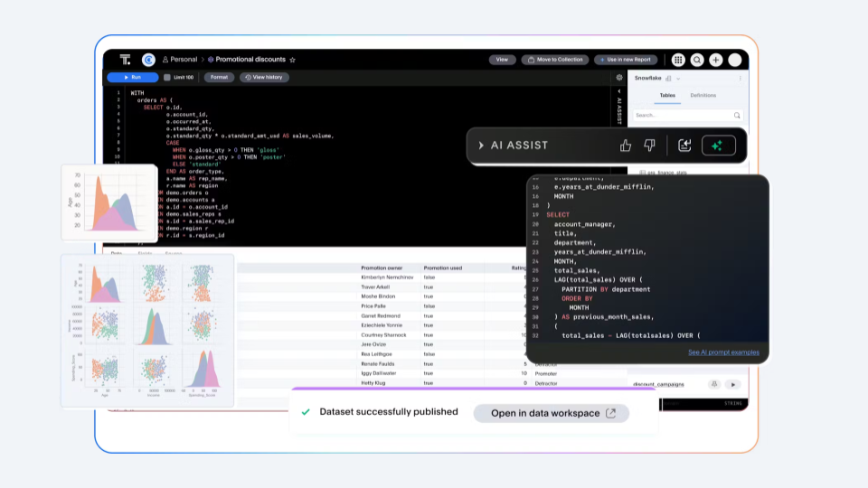Open the apps grid icon in top bar
868x488 pixels.
click(x=678, y=60)
